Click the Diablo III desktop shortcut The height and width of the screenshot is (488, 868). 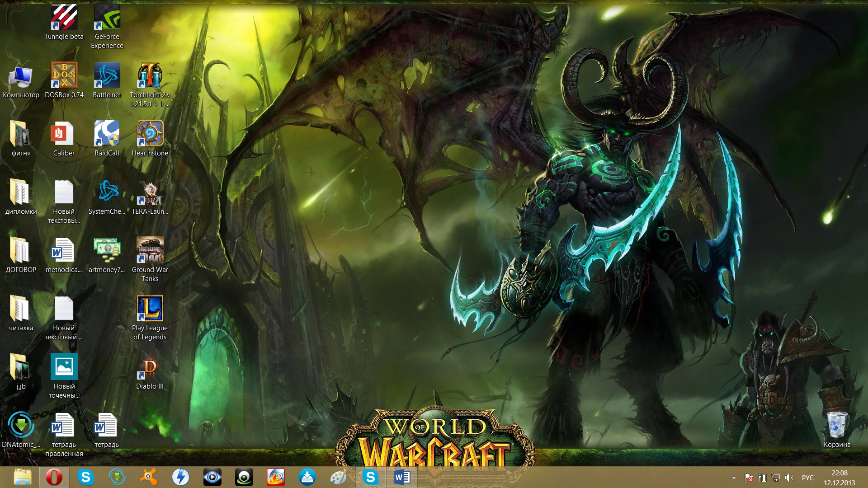tap(150, 372)
